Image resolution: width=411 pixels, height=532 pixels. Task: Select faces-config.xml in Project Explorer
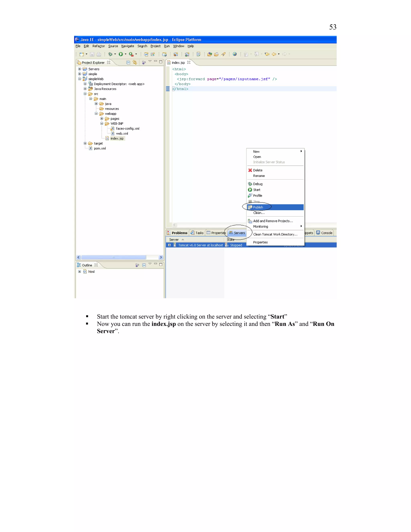[128, 128]
